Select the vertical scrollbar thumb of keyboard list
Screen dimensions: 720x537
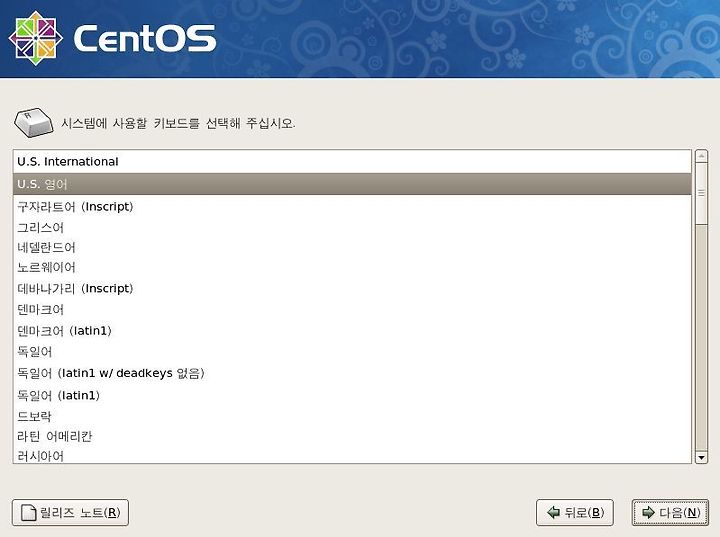pos(701,193)
